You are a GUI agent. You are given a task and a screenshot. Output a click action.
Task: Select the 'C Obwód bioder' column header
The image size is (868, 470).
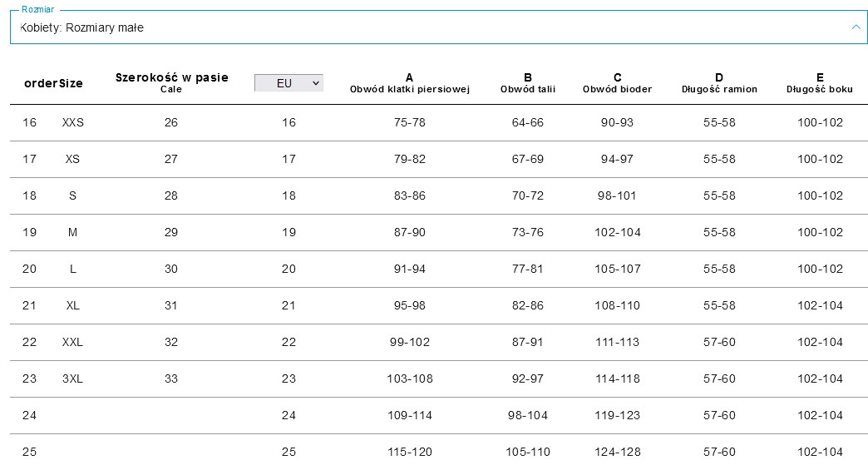[x=617, y=83]
